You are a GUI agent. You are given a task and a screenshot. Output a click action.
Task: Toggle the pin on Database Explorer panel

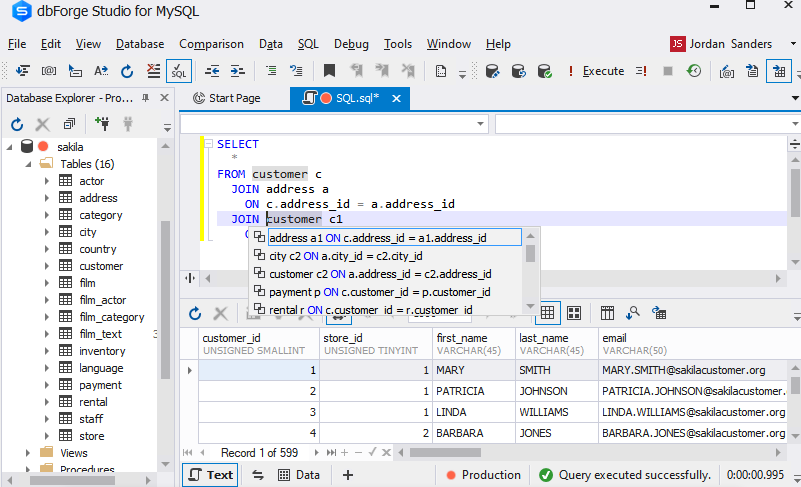[146, 98]
